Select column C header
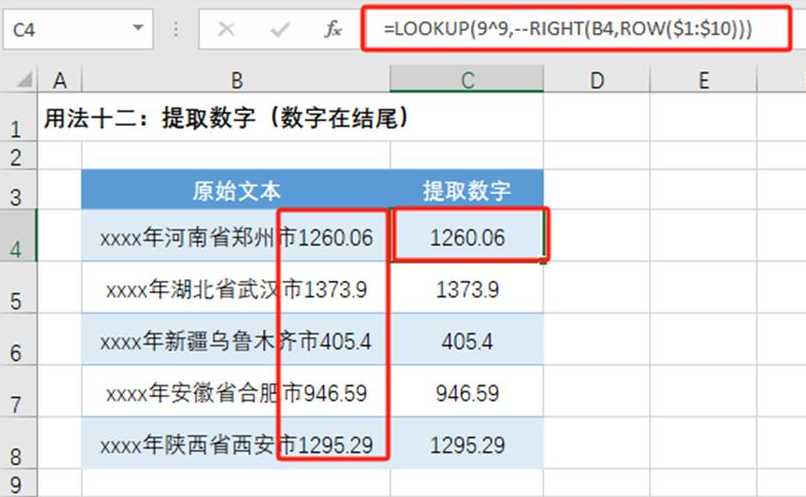The height and width of the screenshot is (497, 806). click(467, 79)
